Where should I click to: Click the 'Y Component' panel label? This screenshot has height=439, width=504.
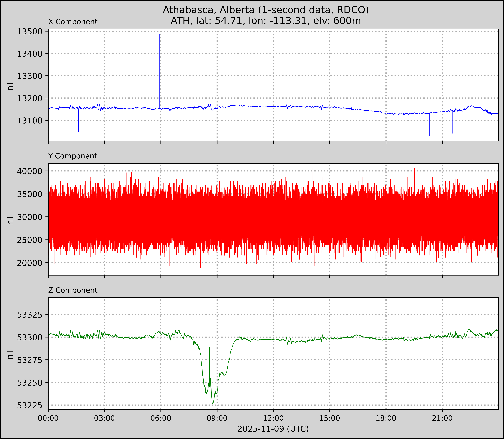73,156
